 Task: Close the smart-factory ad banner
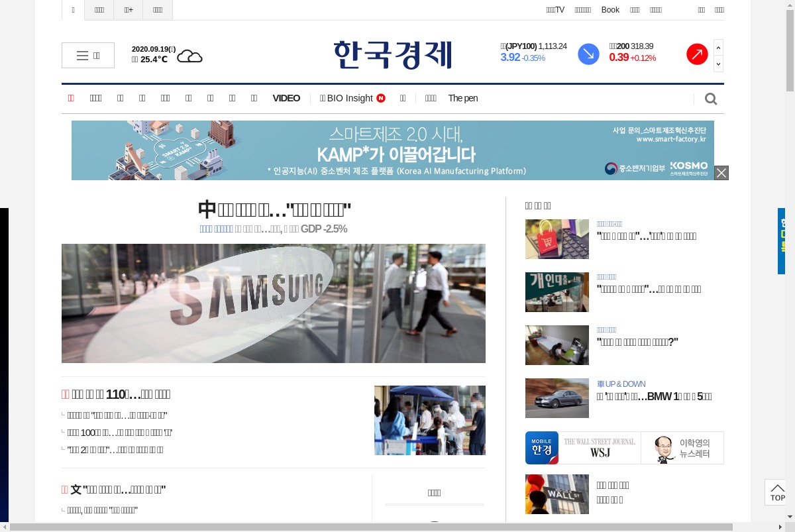tap(721, 173)
